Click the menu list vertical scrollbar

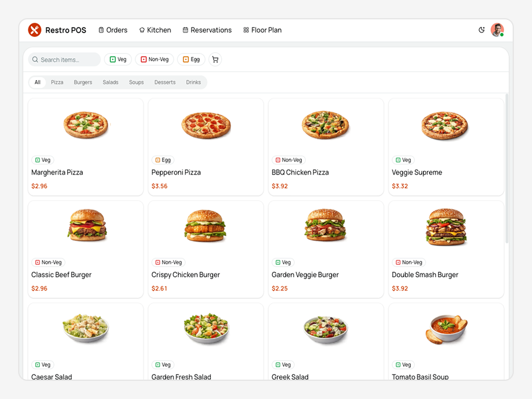tap(507, 169)
